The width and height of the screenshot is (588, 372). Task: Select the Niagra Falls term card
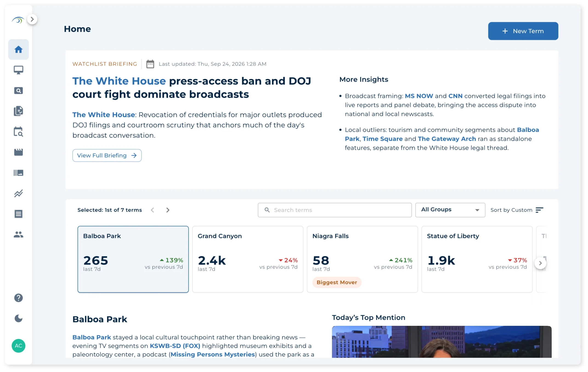click(x=362, y=259)
